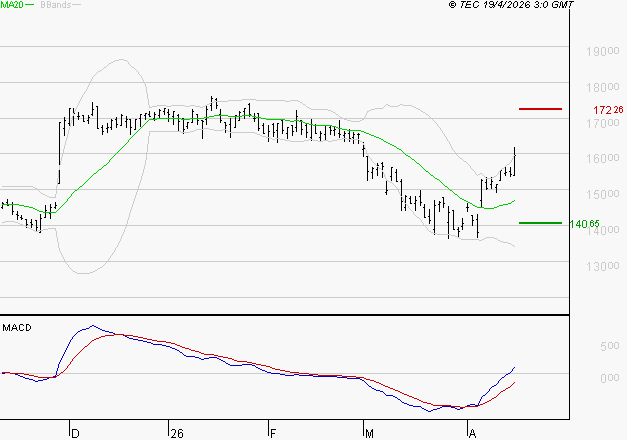The width and height of the screenshot is (627, 440).
Task: Click the 000 level on MACD axis
Action: [x=609, y=378]
